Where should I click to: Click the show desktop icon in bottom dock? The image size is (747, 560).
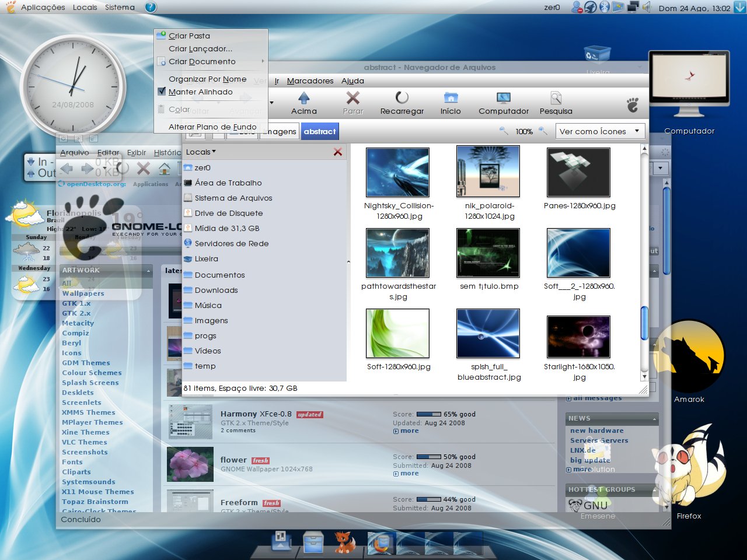(x=282, y=541)
